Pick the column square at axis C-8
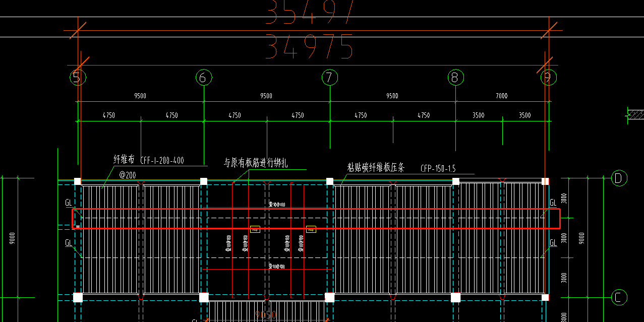This screenshot has height=322, width=644. pos(456,297)
